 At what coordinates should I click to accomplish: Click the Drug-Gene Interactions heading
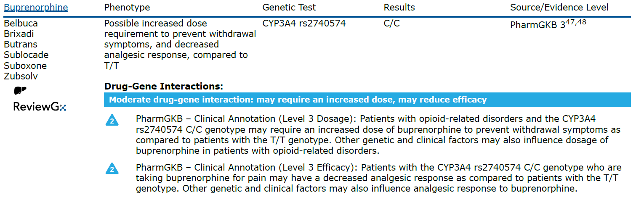pyautogui.click(x=163, y=87)
